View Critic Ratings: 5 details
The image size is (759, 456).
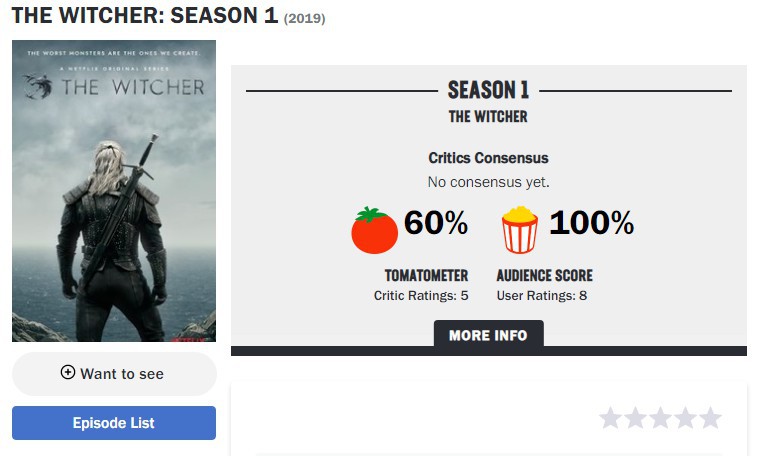[421, 295]
